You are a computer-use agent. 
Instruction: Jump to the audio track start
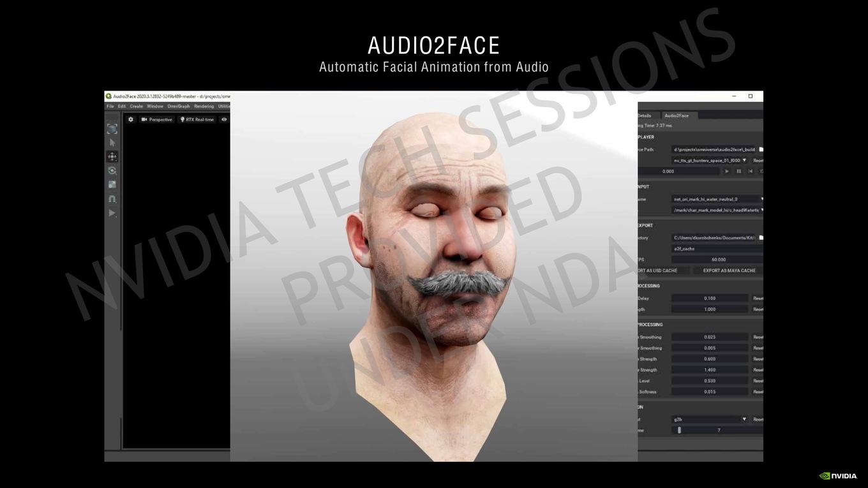pos(750,171)
